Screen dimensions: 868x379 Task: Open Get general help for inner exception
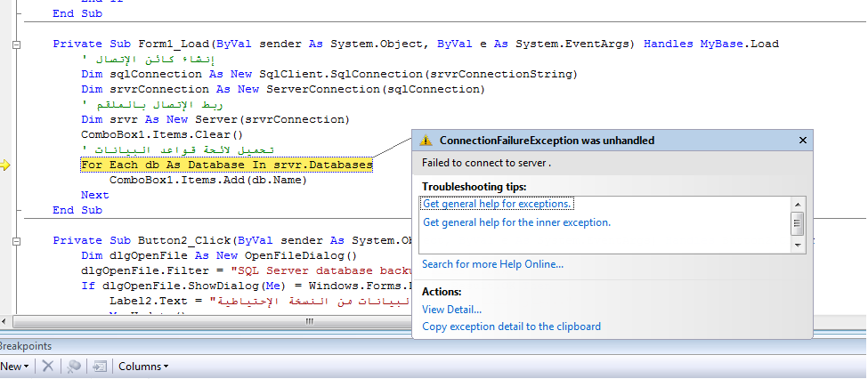pyautogui.click(x=516, y=222)
